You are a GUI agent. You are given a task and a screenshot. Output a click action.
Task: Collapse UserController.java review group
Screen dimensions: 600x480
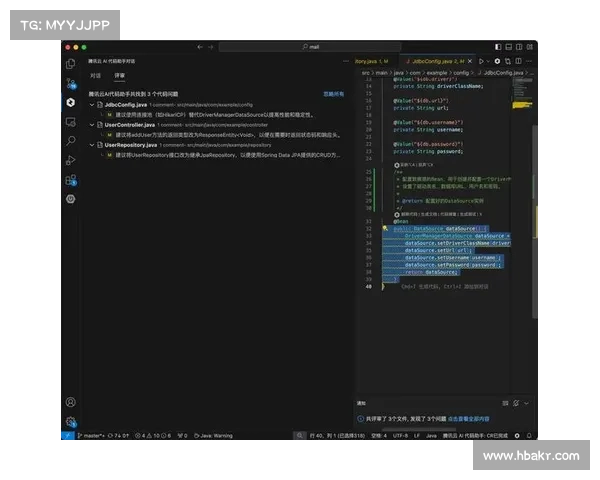coord(92,125)
